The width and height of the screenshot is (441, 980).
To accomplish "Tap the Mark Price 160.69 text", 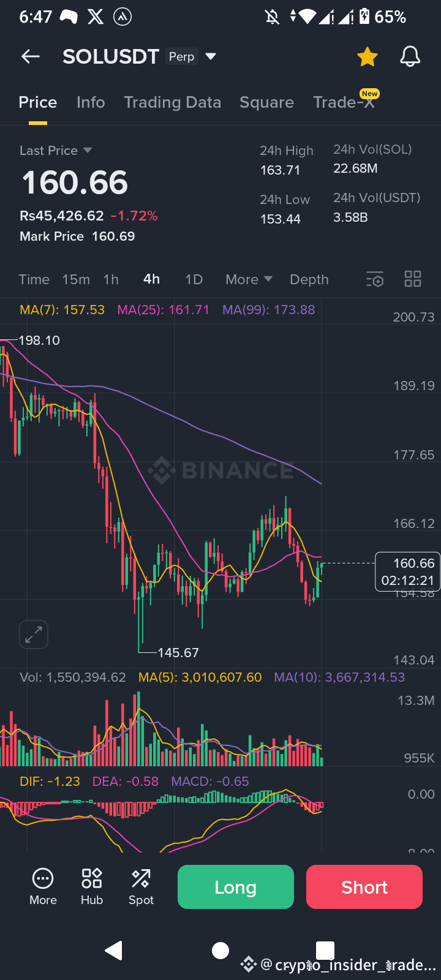I will coord(77,236).
